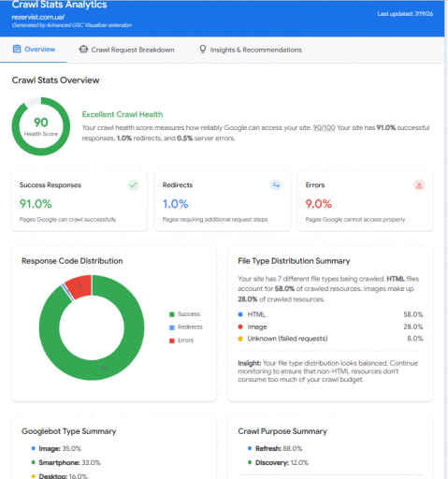Image resolution: width=448 pixels, height=479 pixels.
Task: Click the Crawl Purpose Summary heading
Action: (x=282, y=431)
